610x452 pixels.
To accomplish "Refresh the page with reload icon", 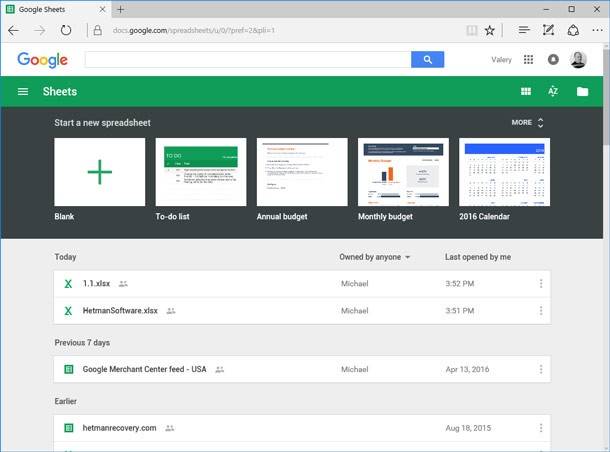I will (66, 30).
